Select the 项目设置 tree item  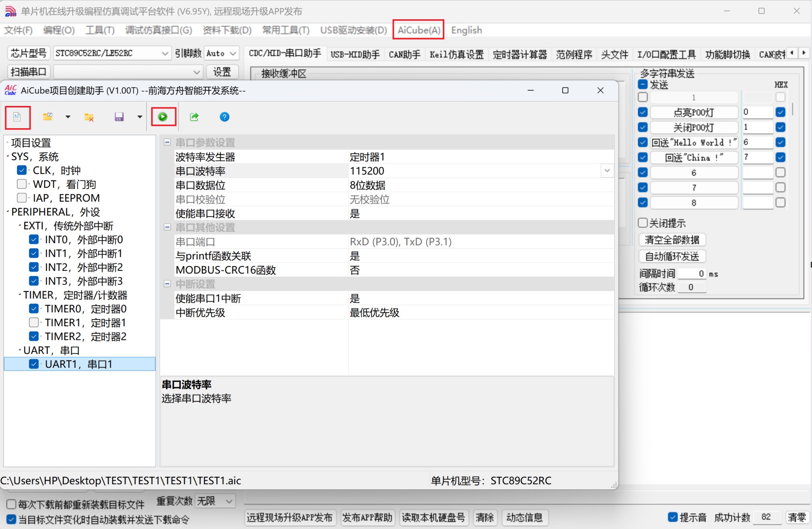tap(31, 143)
